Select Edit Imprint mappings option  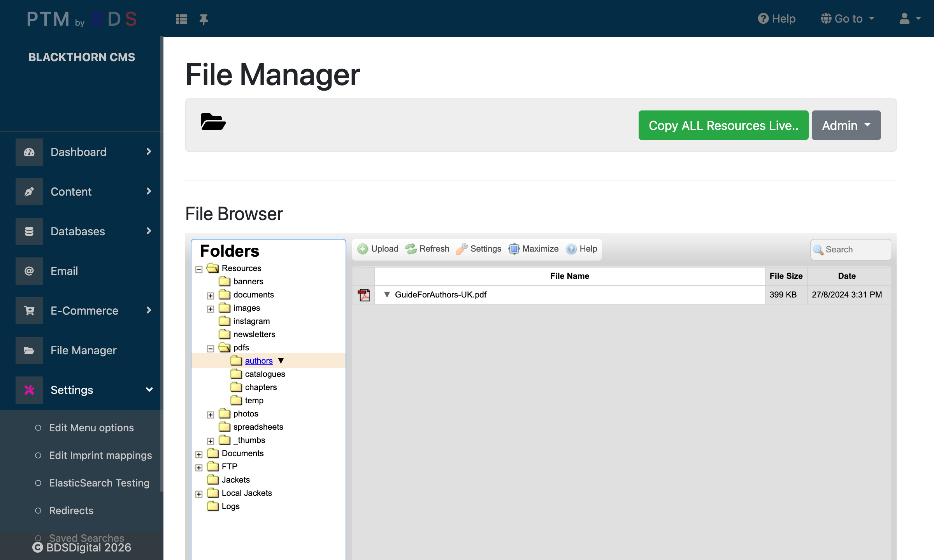tap(100, 455)
